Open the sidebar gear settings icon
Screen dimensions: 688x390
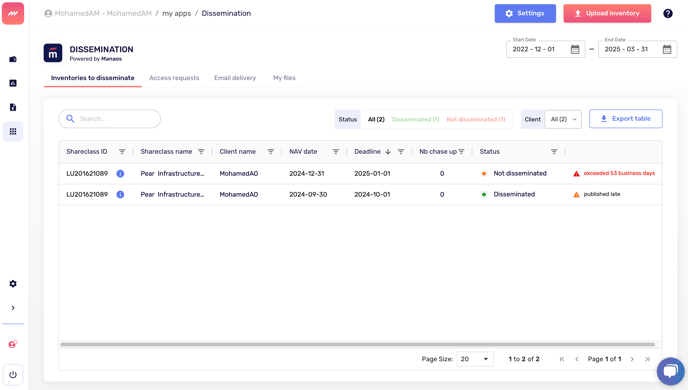13,284
